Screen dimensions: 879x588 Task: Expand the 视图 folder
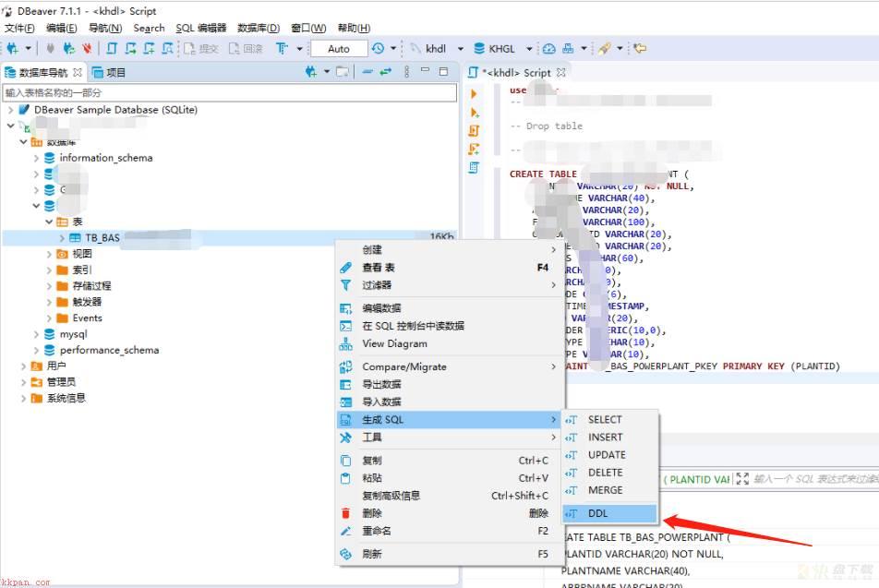(49, 254)
